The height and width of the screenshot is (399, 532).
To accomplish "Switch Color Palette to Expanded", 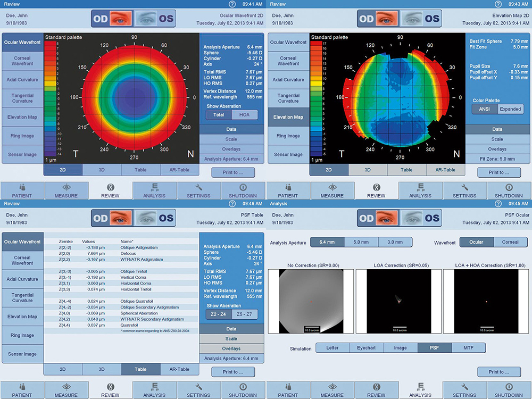I will [x=510, y=109].
